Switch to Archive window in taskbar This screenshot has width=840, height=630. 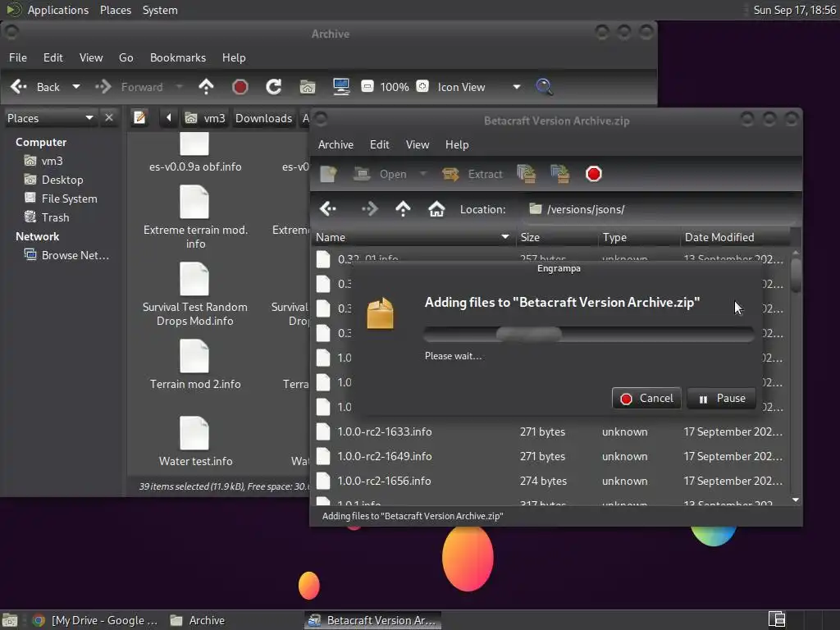pos(198,620)
